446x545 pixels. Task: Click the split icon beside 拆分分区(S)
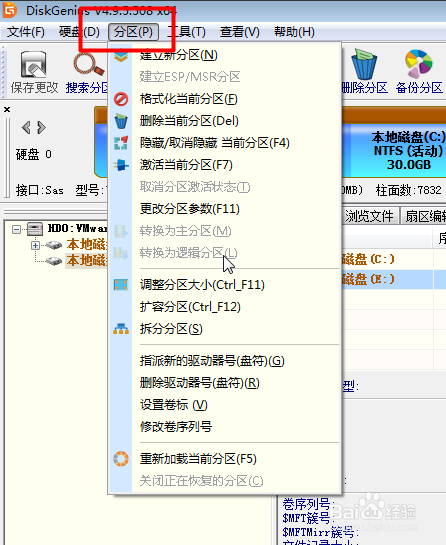click(121, 329)
